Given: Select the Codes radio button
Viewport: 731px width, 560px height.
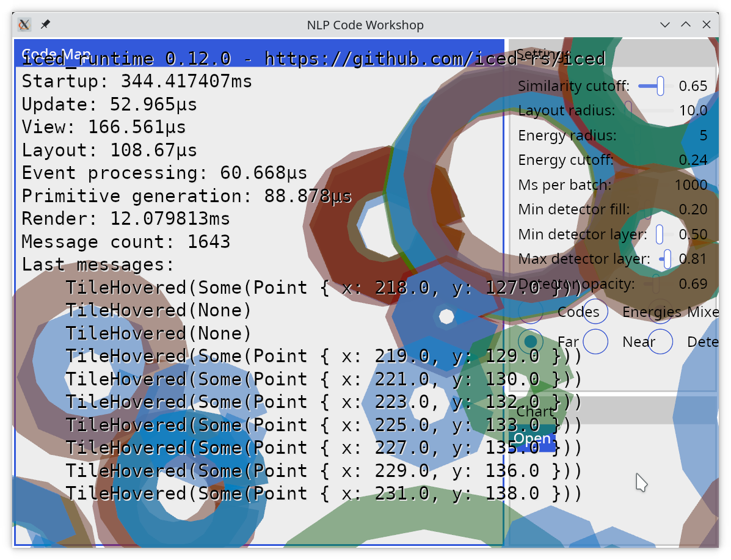Looking at the screenshot, I should point(531,311).
